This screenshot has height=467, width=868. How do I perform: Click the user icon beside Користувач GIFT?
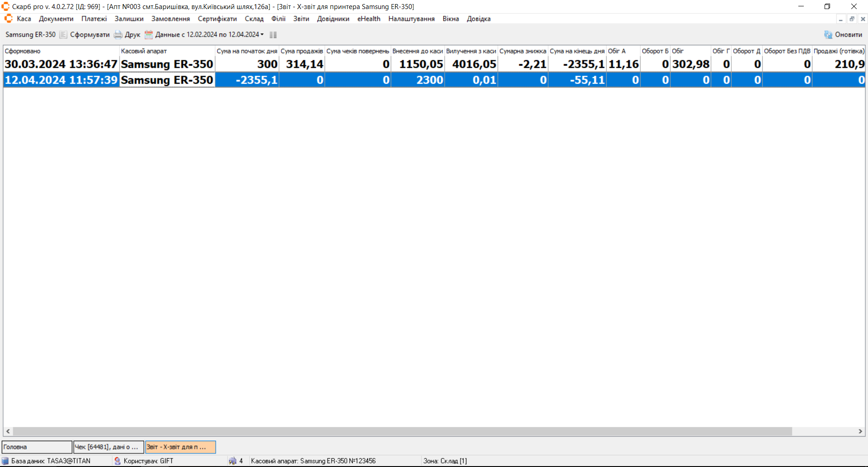(x=118, y=461)
